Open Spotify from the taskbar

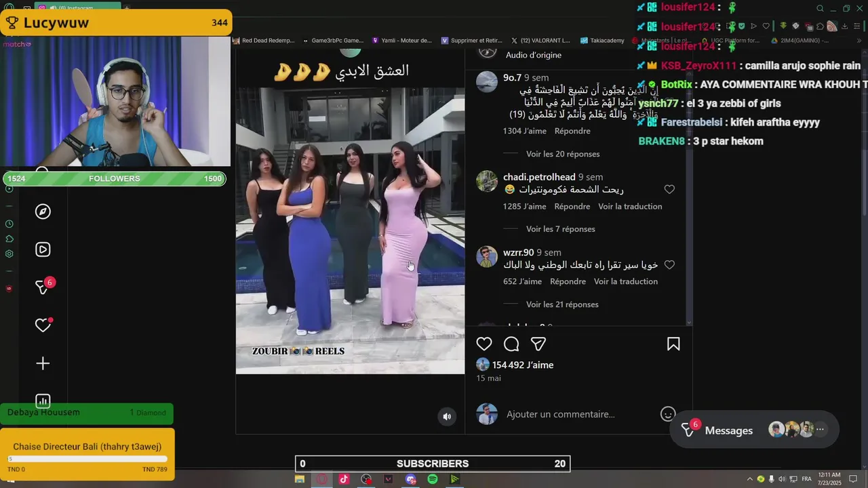pos(433,479)
